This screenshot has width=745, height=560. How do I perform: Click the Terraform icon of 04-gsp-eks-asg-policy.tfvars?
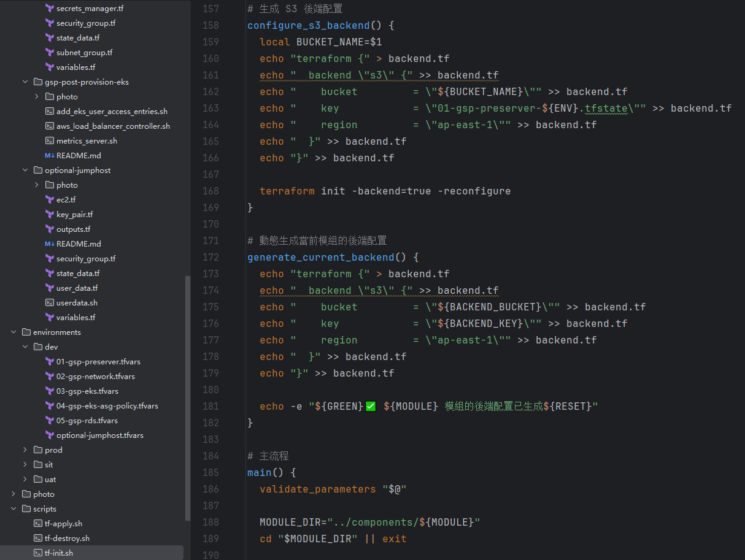click(50, 406)
